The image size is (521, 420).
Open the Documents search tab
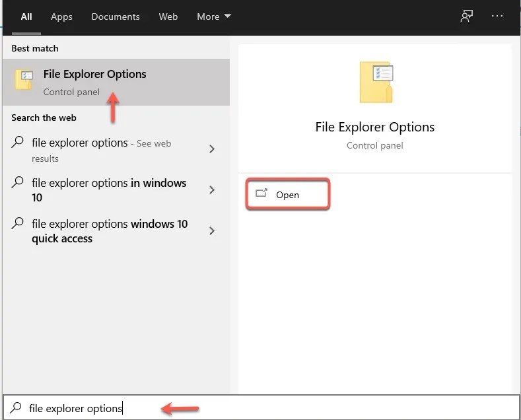tap(116, 17)
